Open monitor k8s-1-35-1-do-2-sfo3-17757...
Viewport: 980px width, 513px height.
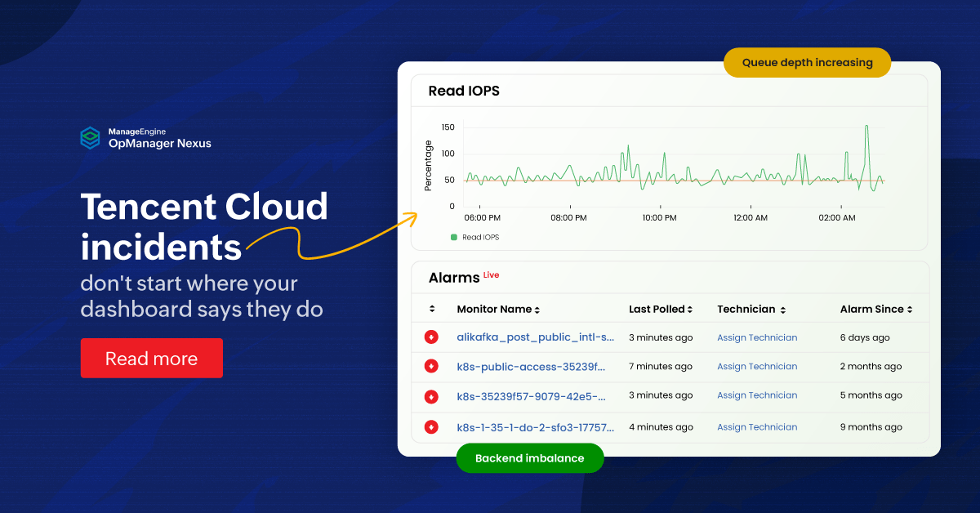536,426
